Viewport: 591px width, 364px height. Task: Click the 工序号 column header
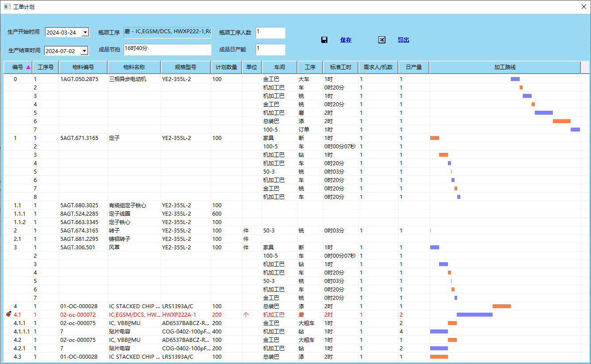pos(46,67)
